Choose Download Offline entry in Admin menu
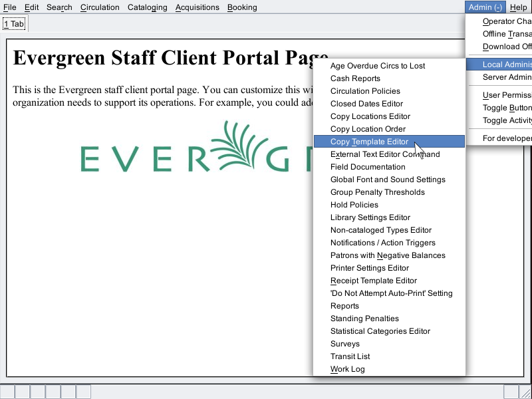This screenshot has height=399, width=532. pos(500,47)
